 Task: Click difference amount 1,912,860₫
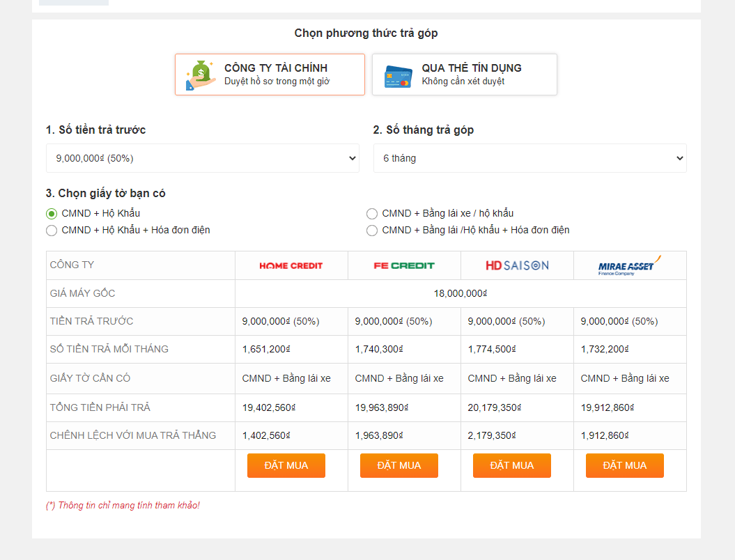[605, 435]
